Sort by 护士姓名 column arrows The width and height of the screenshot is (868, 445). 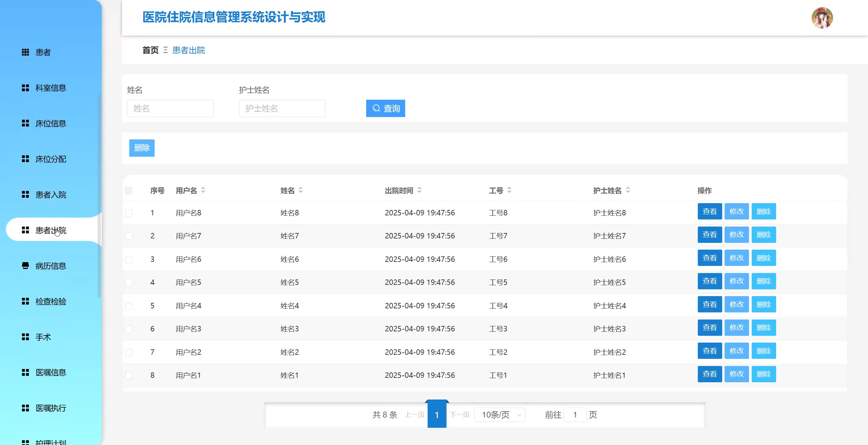click(x=628, y=190)
